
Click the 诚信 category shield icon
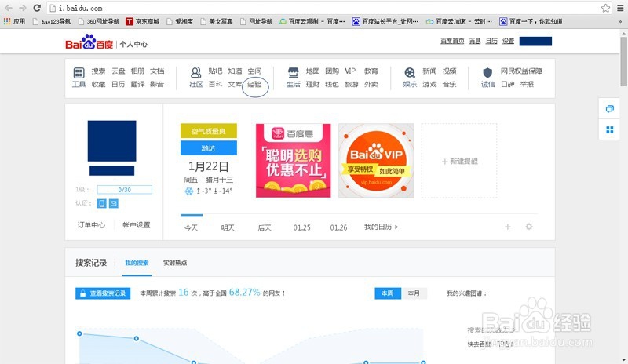[x=487, y=72]
